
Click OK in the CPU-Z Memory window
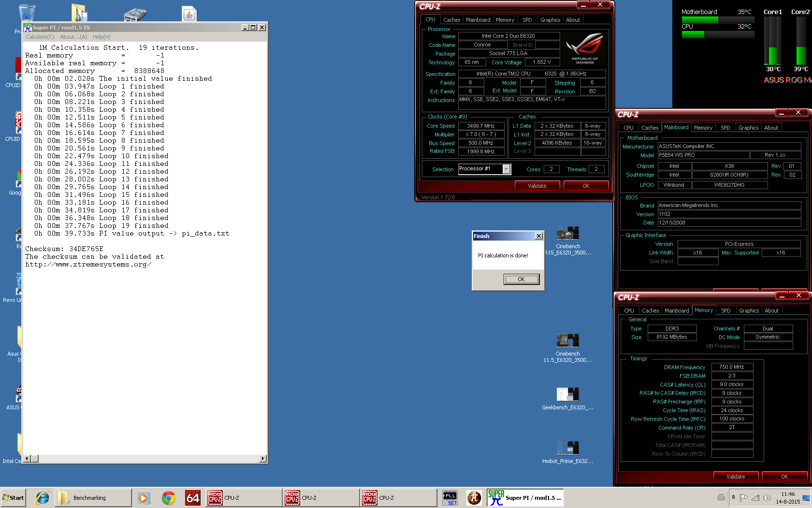pos(784,477)
